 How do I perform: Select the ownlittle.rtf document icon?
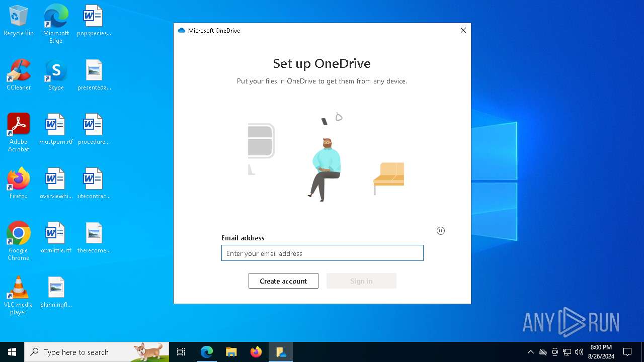click(56, 238)
